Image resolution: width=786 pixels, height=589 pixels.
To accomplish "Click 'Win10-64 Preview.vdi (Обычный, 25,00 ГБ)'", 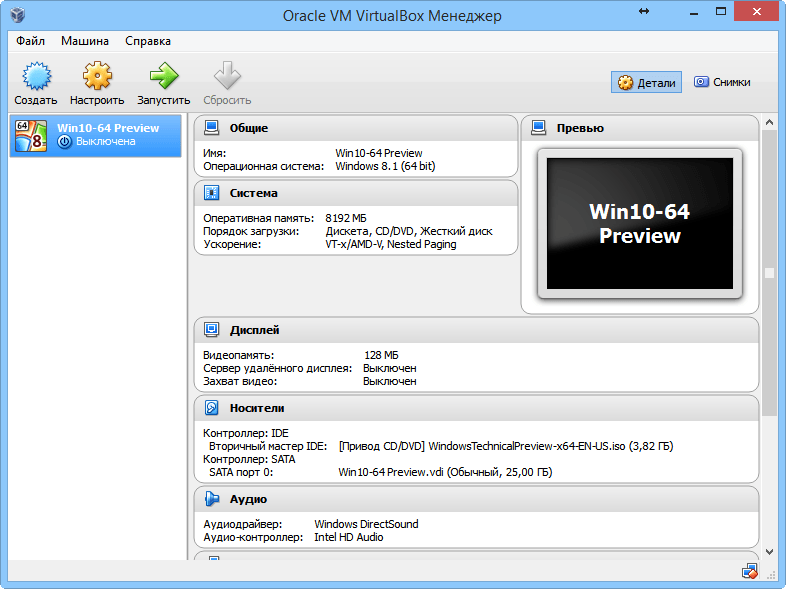I will (x=445, y=472).
